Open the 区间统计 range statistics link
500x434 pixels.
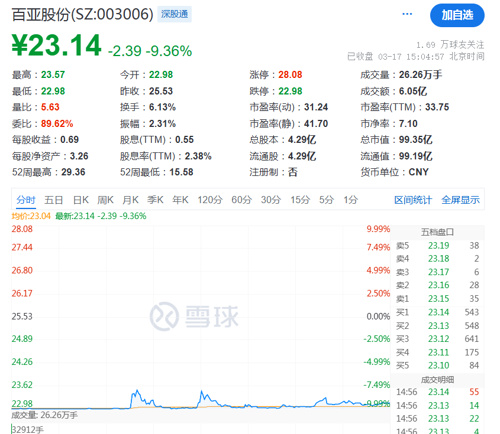click(413, 200)
